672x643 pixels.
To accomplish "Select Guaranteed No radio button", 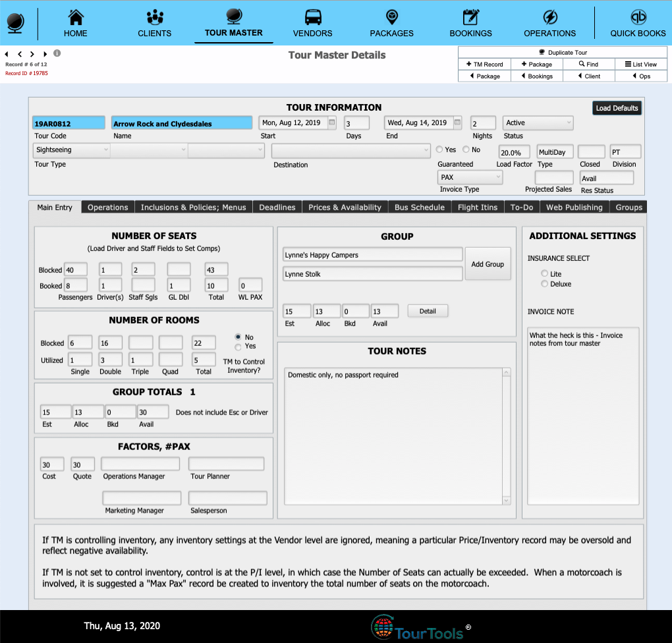I will [x=466, y=150].
